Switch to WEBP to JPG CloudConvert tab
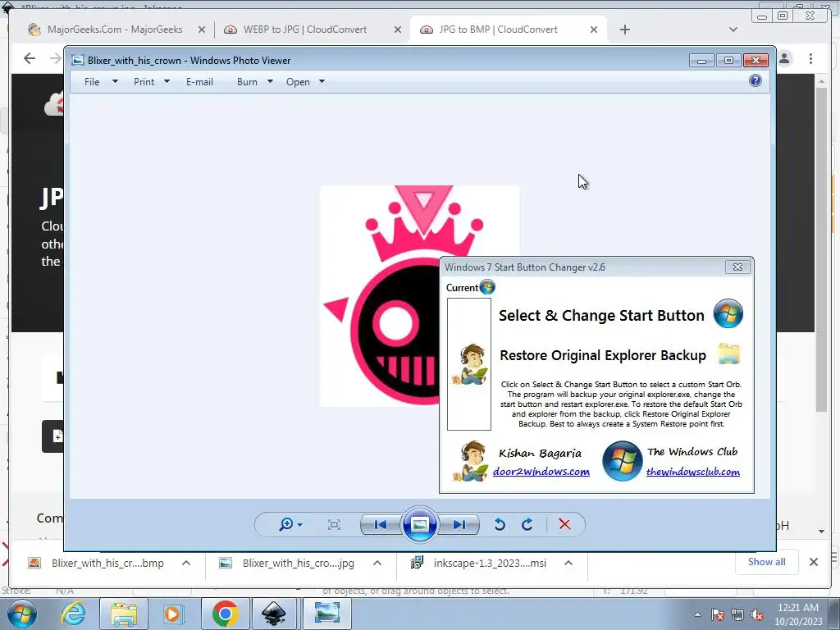 coord(305,30)
